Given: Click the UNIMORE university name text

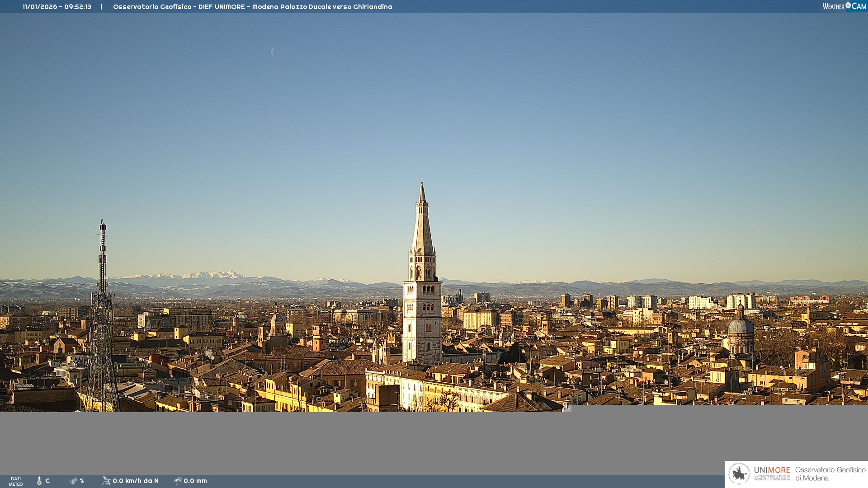Looking at the screenshot, I should point(772,471).
